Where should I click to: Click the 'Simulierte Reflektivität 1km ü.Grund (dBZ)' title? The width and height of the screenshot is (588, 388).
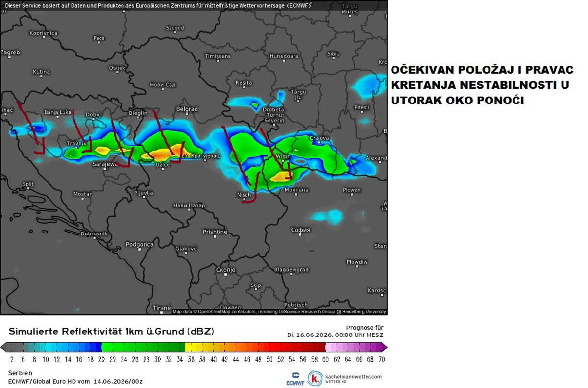[x=111, y=331]
